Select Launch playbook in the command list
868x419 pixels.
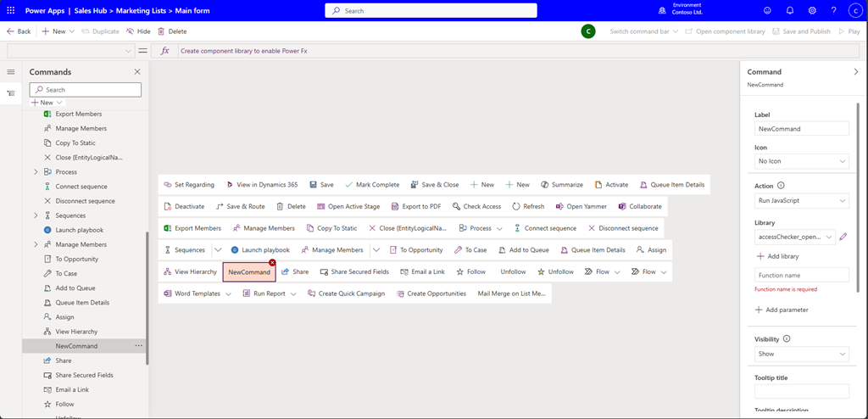coord(79,230)
